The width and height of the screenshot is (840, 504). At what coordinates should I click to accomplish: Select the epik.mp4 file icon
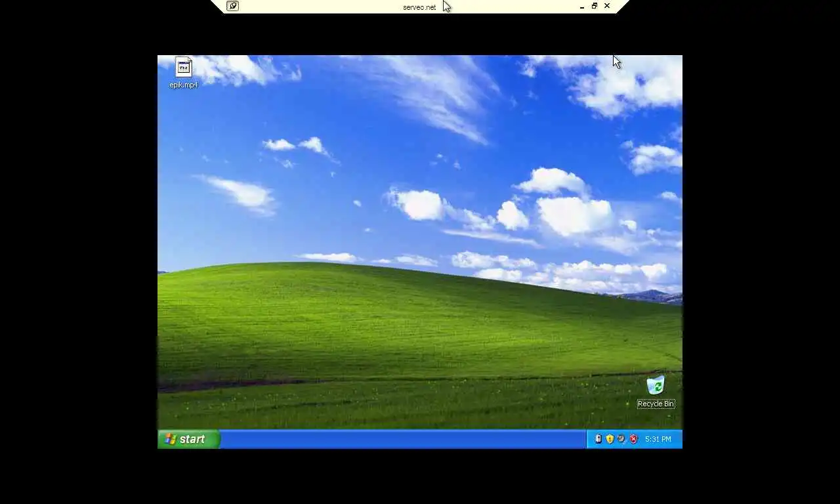(x=183, y=68)
